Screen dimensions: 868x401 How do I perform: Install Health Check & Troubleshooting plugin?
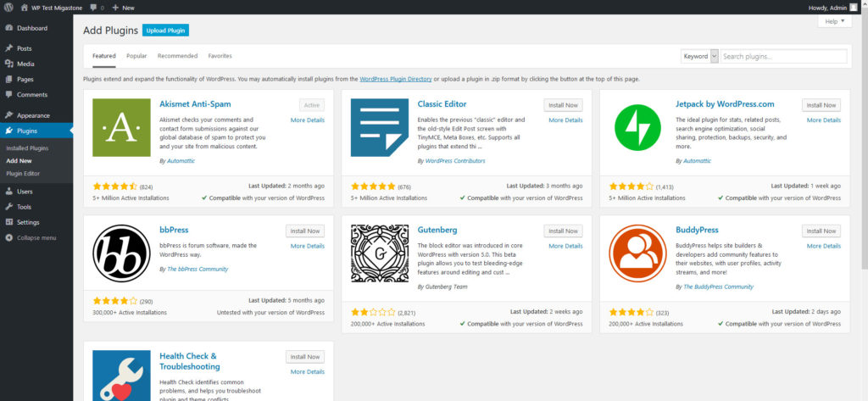[x=305, y=357]
